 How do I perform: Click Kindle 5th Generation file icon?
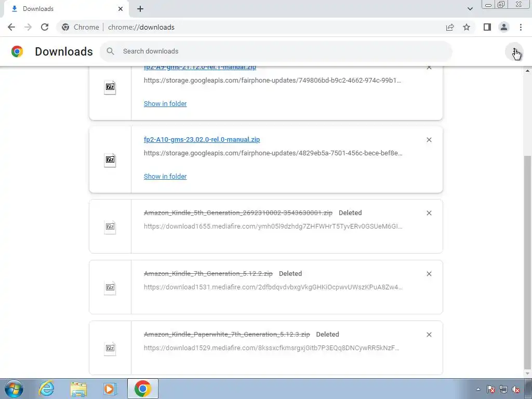110,227
